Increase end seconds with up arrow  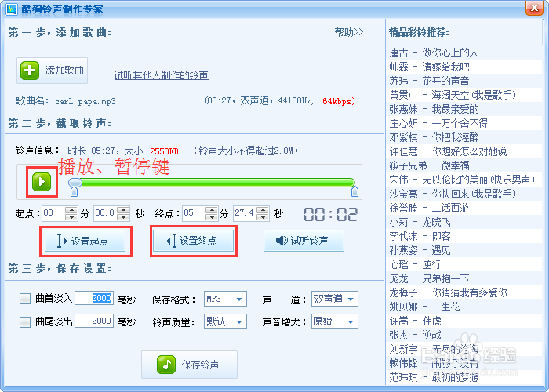pyautogui.click(x=263, y=209)
